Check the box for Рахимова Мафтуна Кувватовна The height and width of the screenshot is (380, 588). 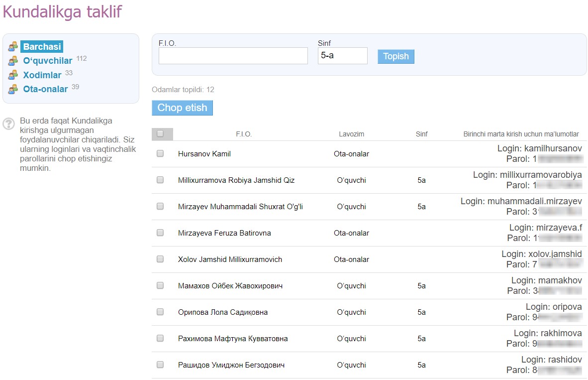click(160, 338)
